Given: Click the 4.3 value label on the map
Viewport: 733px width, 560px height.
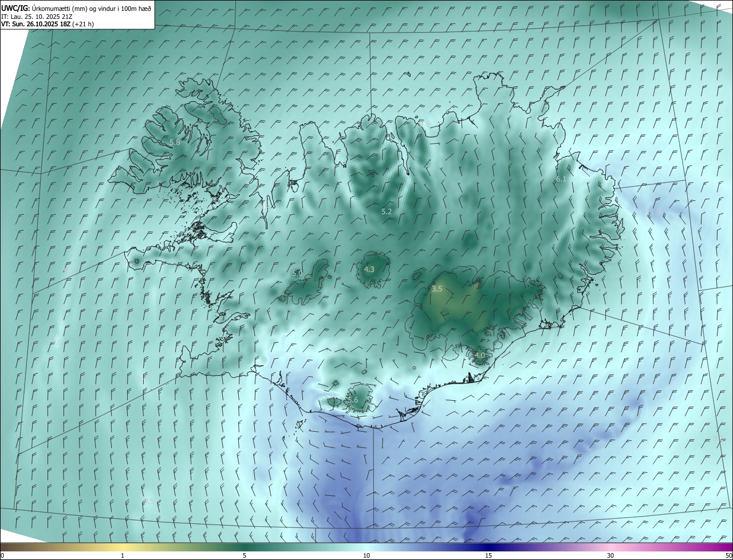Looking at the screenshot, I should (369, 269).
